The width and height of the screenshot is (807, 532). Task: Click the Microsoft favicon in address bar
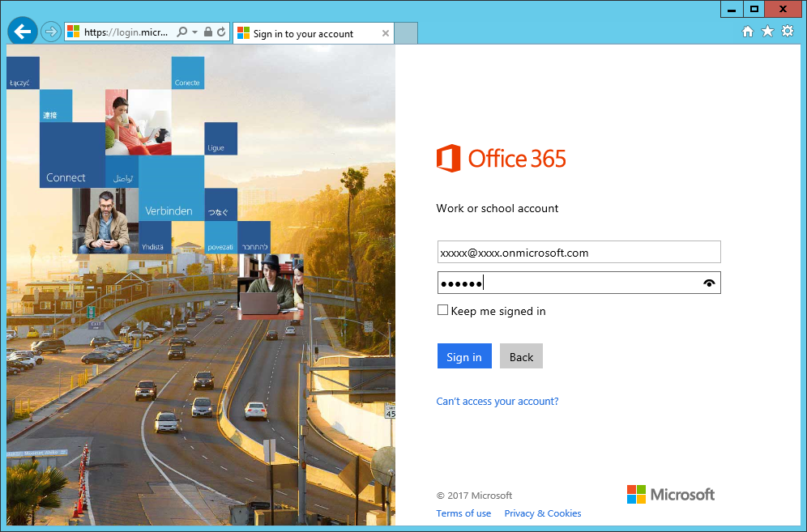(74, 32)
